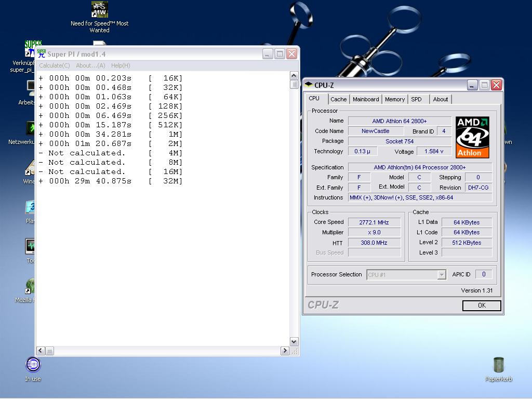
Task: Click the Name field AMD Athlon 64 2800+
Action: (400, 121)
